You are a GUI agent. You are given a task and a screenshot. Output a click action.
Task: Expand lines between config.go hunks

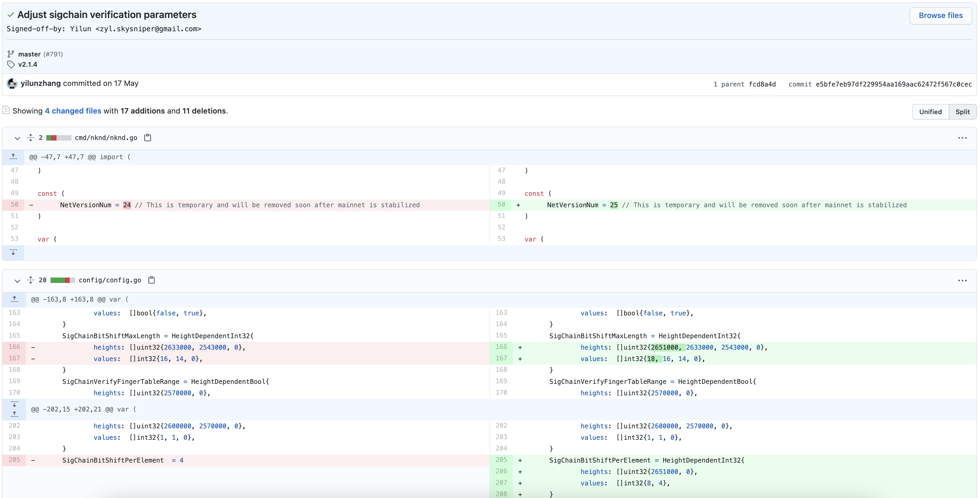(x=14, y=405)
